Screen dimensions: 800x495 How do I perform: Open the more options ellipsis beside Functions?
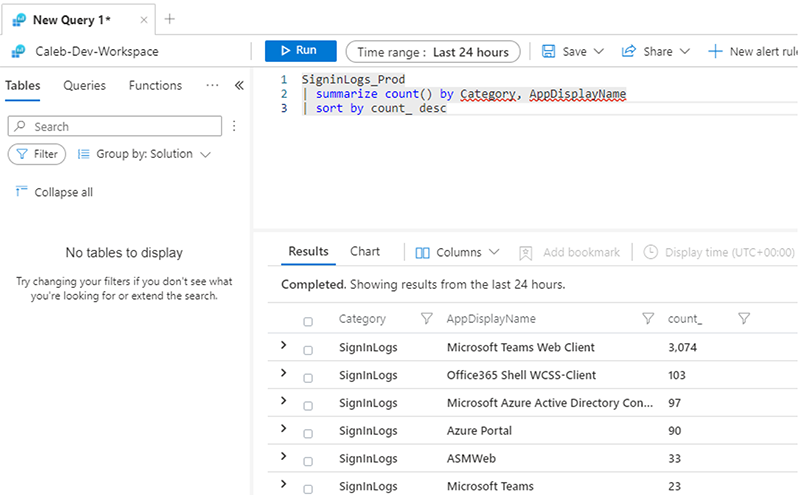pos(212,85)
